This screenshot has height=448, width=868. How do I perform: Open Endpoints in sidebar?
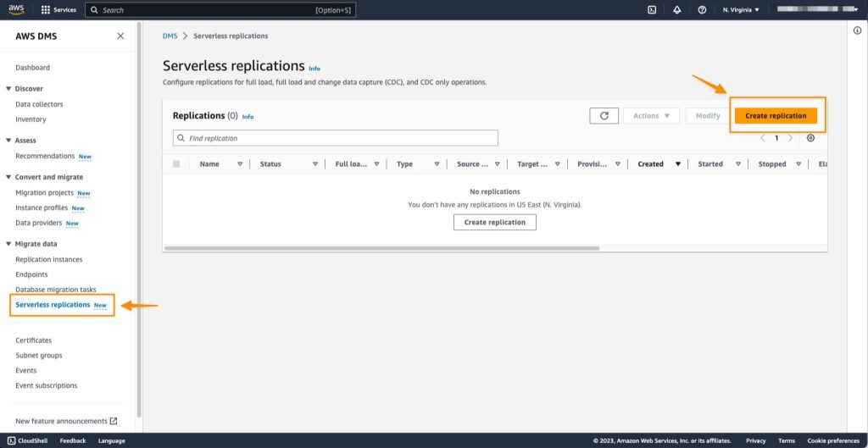(x=31, y=274)
